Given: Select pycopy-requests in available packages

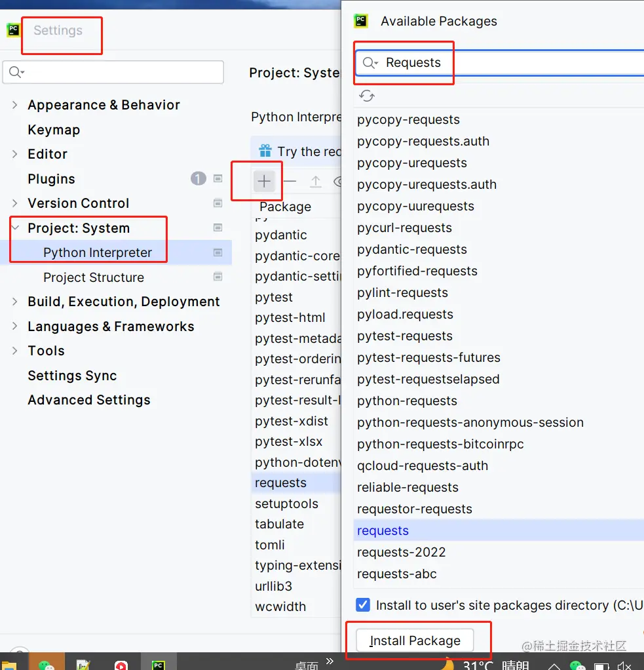Looking at the screenshot, I should (408, 119).
